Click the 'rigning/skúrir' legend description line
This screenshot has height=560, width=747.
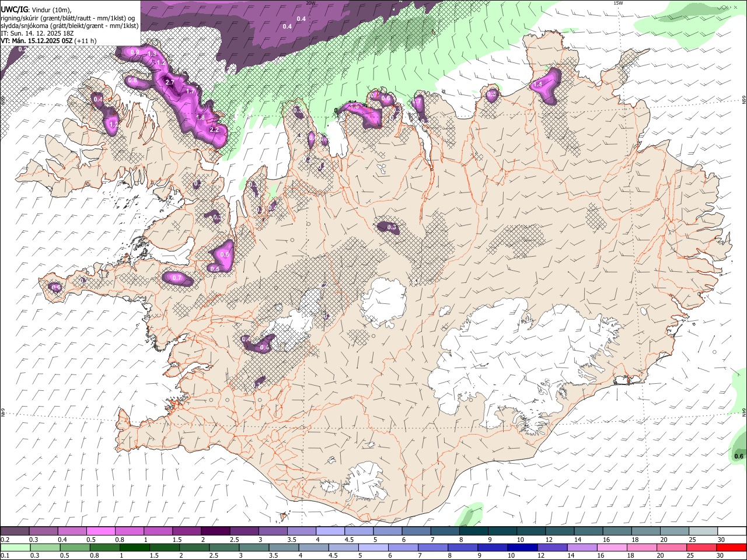[69, 17]
